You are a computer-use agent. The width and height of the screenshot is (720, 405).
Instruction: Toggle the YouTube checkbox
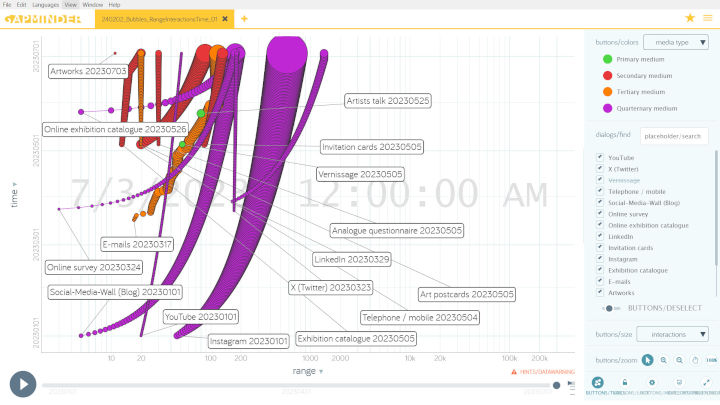pyautogui.click(x=600, y=157)
